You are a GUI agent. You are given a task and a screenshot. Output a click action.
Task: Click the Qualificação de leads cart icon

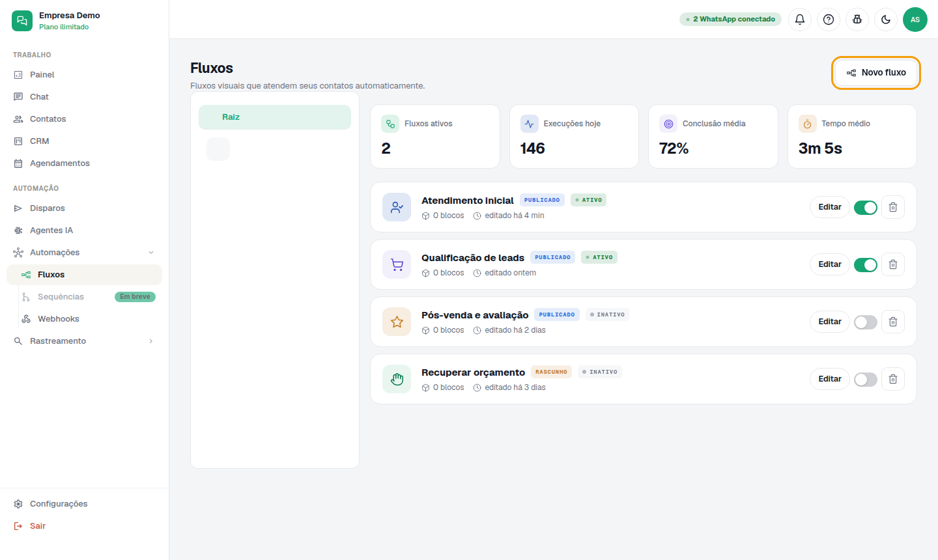pyautogui.click(x=397, y=264)
